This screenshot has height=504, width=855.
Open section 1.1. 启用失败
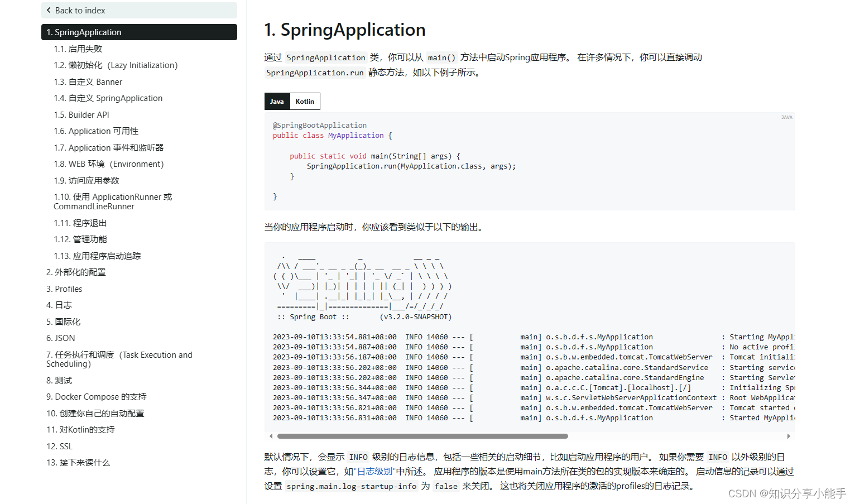78,49
